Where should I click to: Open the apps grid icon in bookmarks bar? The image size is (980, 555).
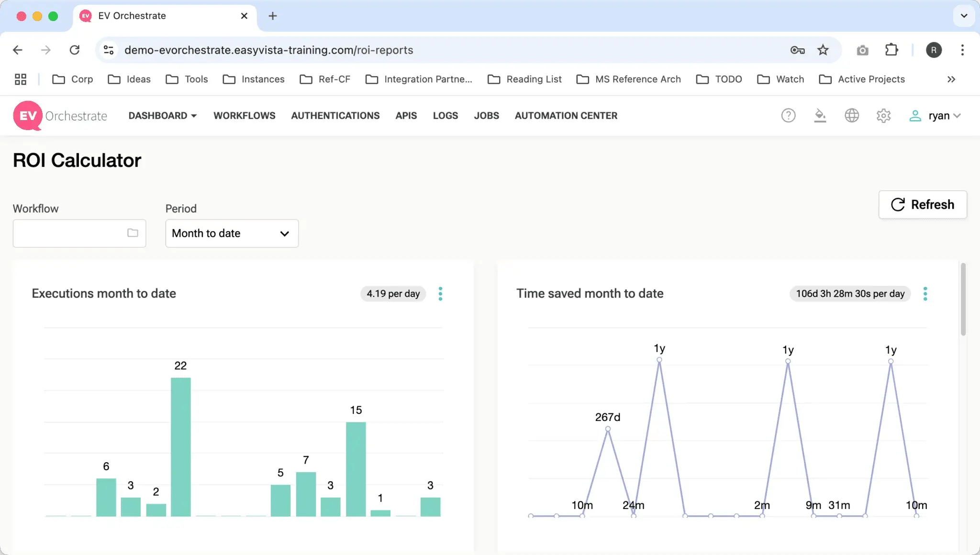click(x=21, y=79)
